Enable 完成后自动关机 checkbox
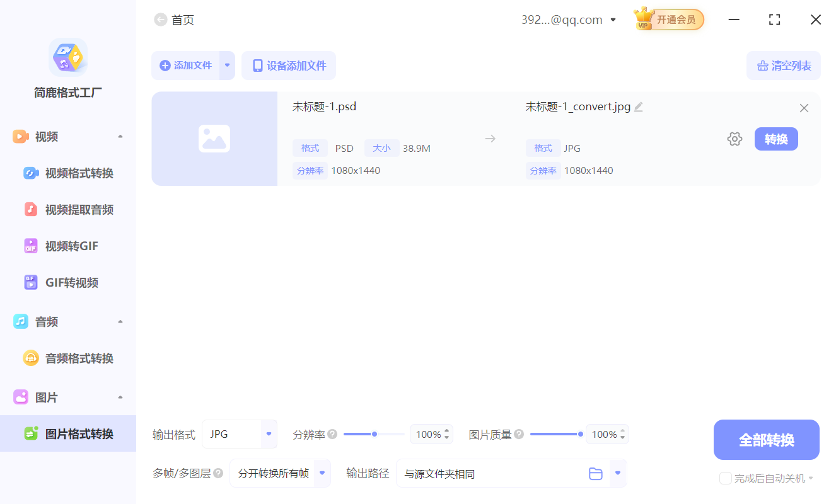The height and width of the screenshot is (504, 836). (x=725, y=478)
